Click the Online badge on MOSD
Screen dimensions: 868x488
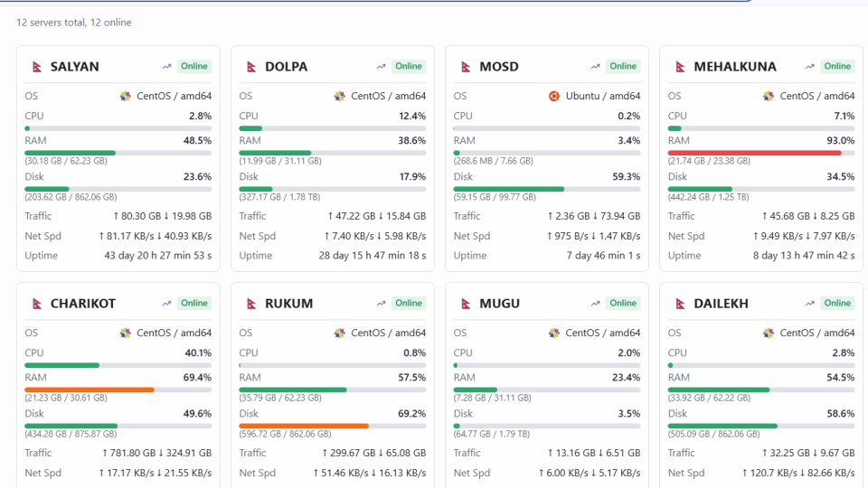coord(623,66)
